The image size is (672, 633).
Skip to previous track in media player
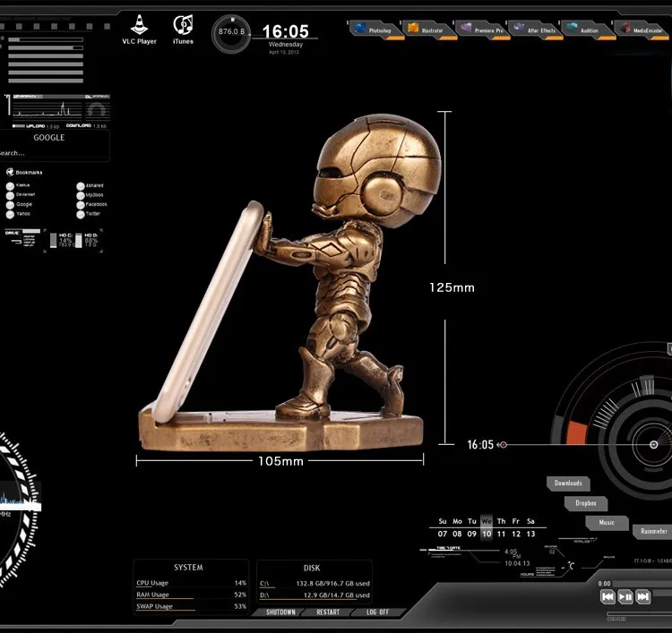[x=607, y=596]
